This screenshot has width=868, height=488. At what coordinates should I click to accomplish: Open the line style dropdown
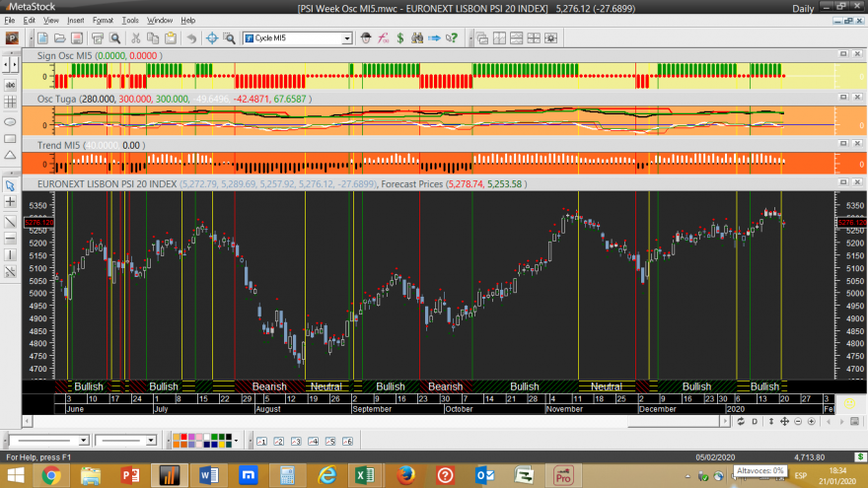(84, 441)
